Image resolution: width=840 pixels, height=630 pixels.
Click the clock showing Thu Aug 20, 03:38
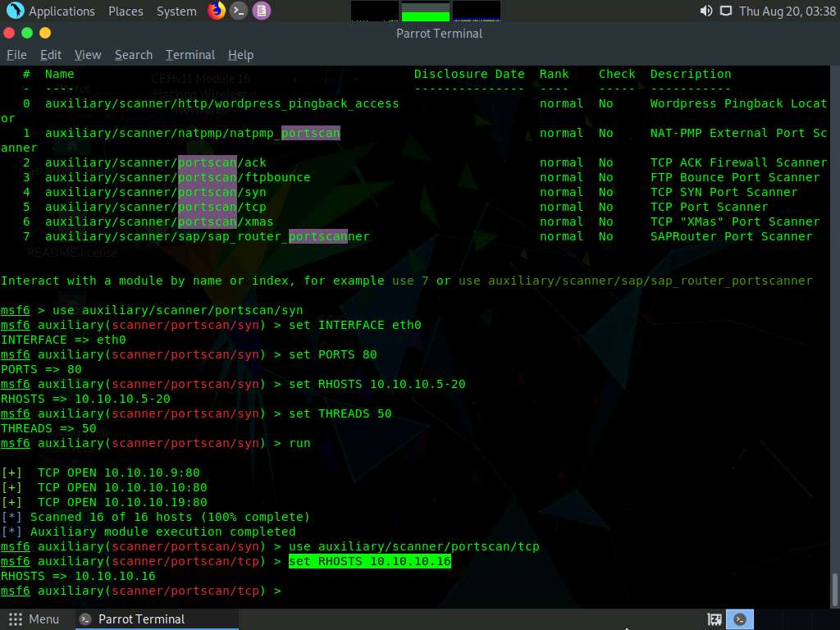click(787, 11)
